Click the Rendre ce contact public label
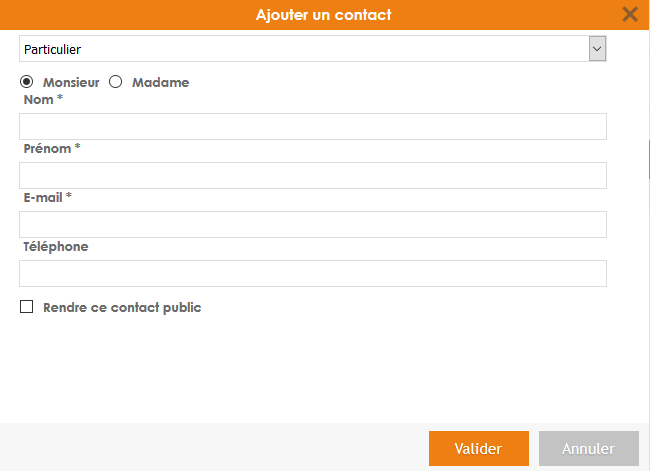 pyautogui.click(x=122, y=308)
